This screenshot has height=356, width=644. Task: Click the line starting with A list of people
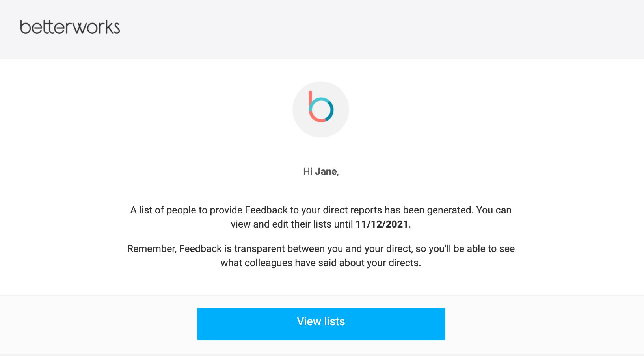(x=321, y=210)
